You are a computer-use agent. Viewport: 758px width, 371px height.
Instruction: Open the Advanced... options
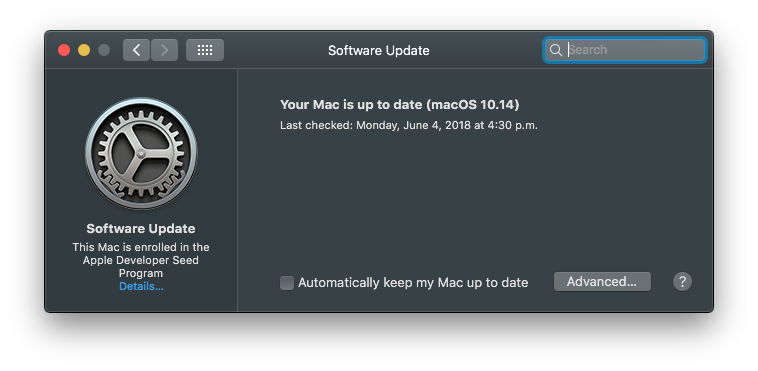[x=602, y=282]
